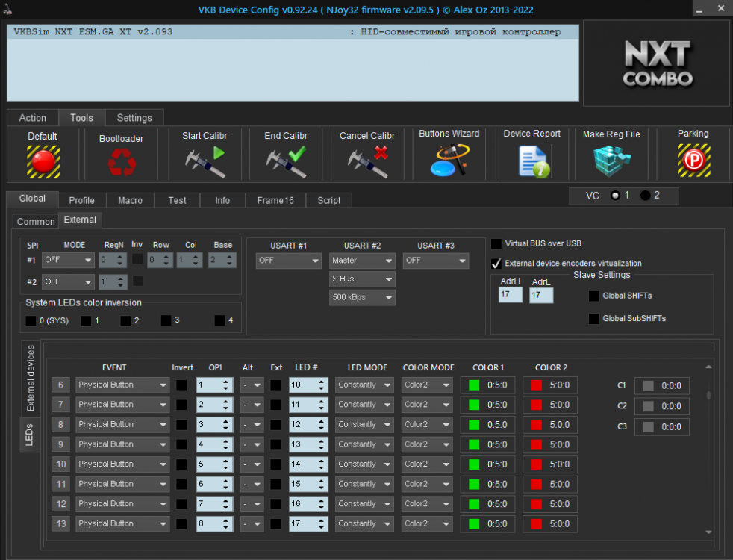
Task: Click the End Calibr caliper icon
Action: [x=286, y=161]
